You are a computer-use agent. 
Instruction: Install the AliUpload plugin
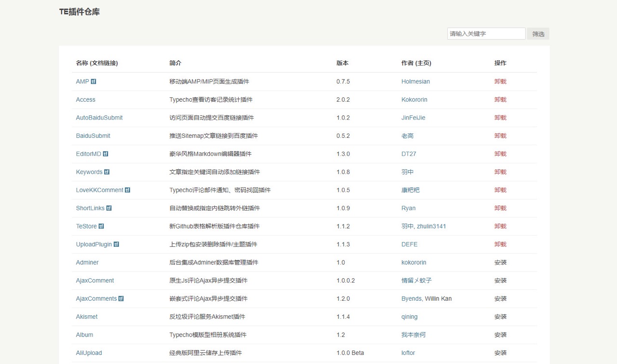pyautogui.click(x=500, y=353)
